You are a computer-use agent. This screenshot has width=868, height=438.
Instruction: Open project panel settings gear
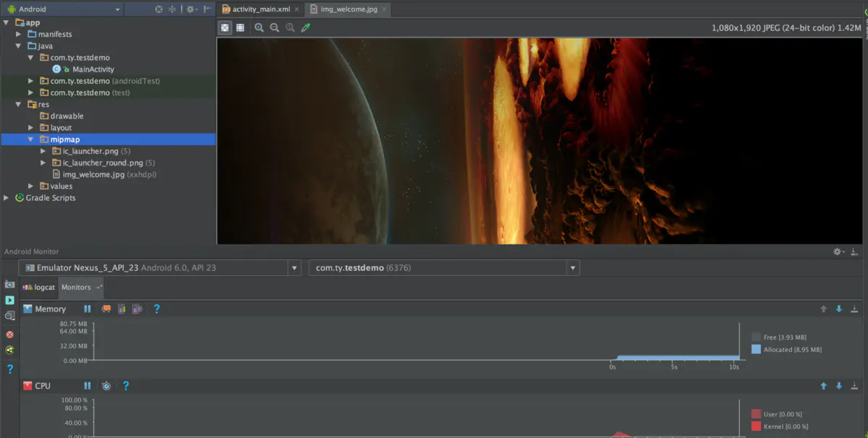pyautogui.click(x=191, y=9)
